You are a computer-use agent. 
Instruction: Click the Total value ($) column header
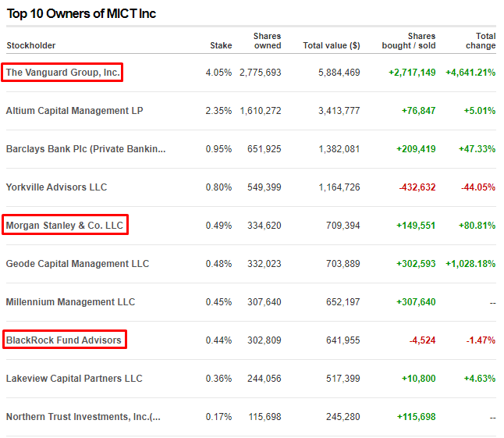click(x=332, y=45)
